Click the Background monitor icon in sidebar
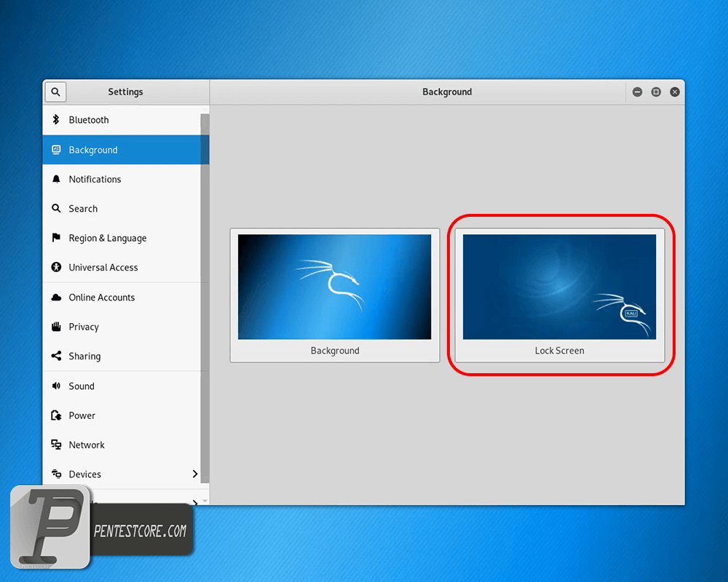The width and height of the screenshot is (728, 582). (x=56, y=150)
